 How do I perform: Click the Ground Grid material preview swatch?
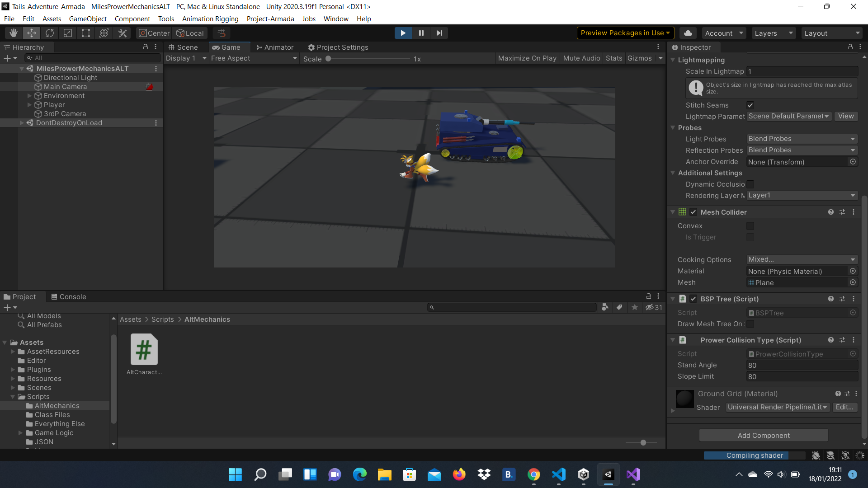pos(684,399)
